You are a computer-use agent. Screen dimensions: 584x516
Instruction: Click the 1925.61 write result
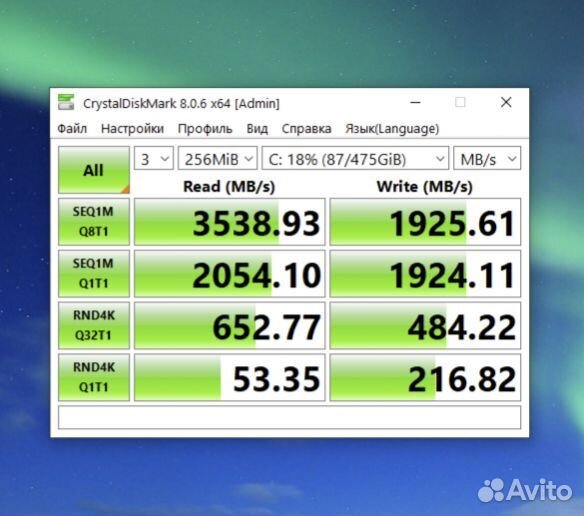pos(425,222)
